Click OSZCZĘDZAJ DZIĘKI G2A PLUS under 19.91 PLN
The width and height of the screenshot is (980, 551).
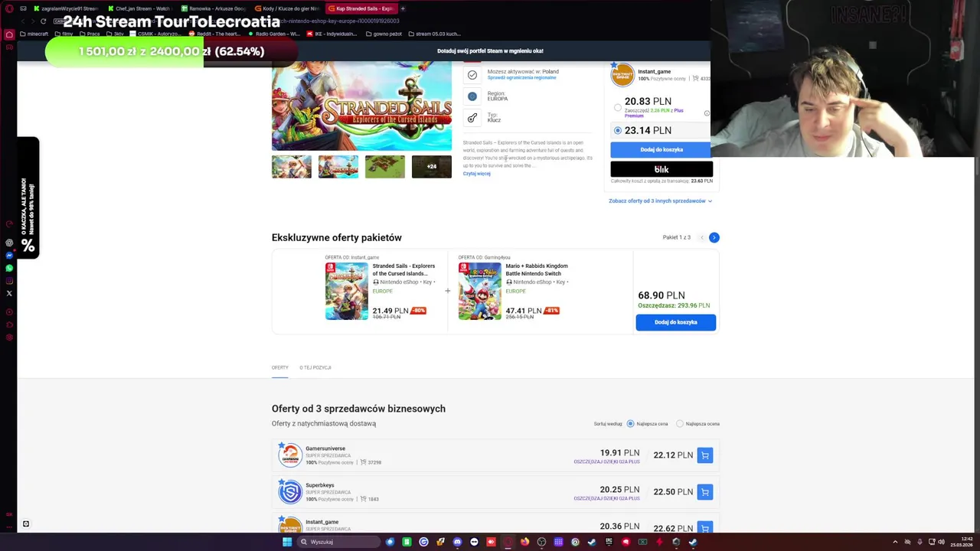(x=606, y=461)
